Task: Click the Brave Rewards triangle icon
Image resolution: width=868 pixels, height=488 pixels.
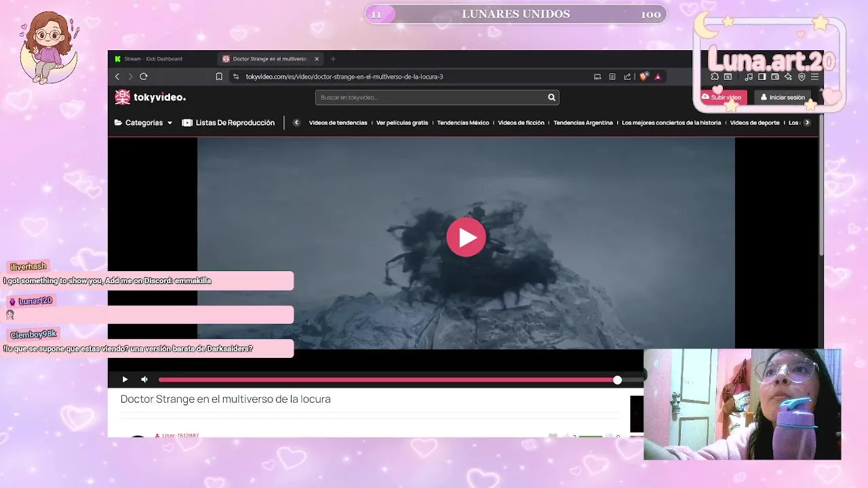Action: pyautogui.click(x=658, y=77)
